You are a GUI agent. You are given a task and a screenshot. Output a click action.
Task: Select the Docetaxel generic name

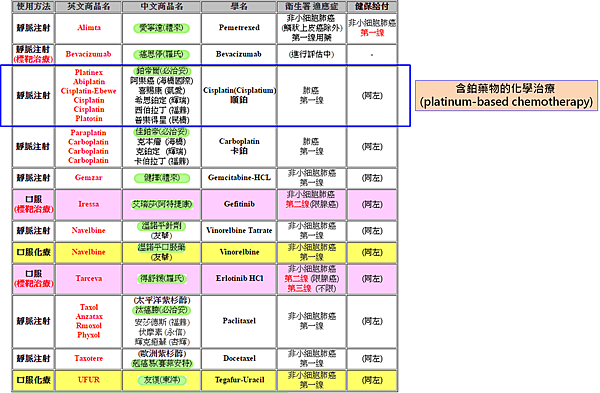pyautogui.click(x=239, y=358)
